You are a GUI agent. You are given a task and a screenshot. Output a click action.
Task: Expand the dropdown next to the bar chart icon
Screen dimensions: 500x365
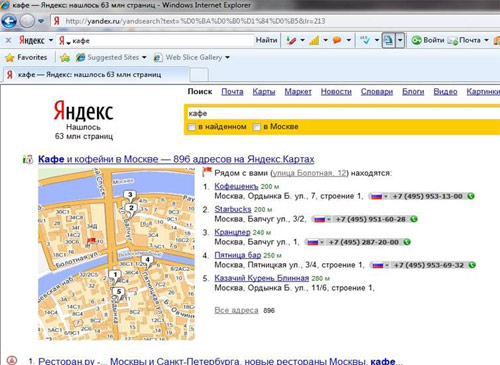pos(325,40)
